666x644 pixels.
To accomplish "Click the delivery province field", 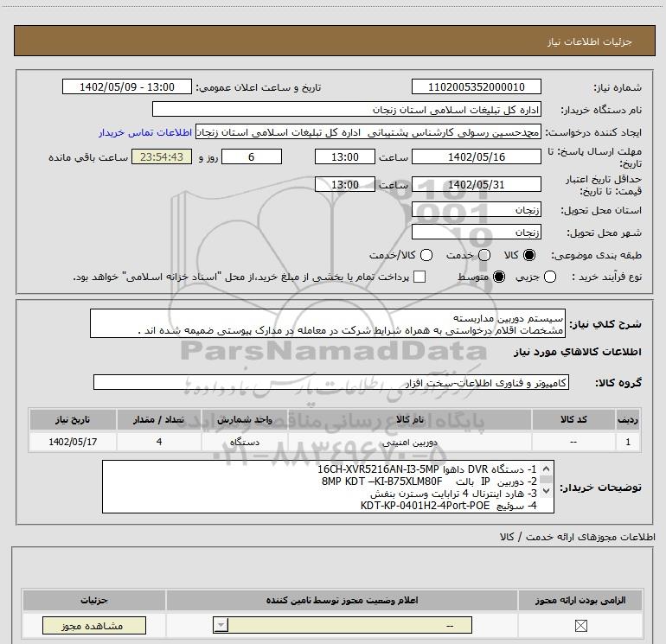I will (x=476, y=209).
